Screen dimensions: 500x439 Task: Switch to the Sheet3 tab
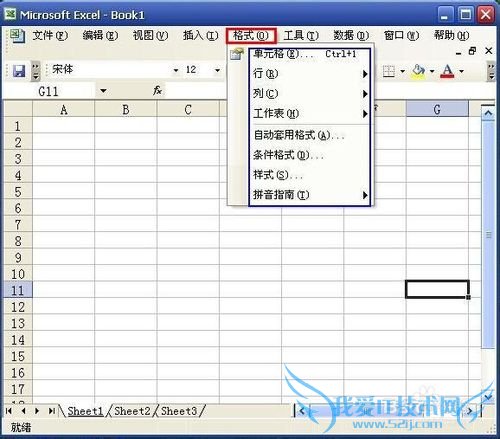pyautogui.click(x=179, y=411)
